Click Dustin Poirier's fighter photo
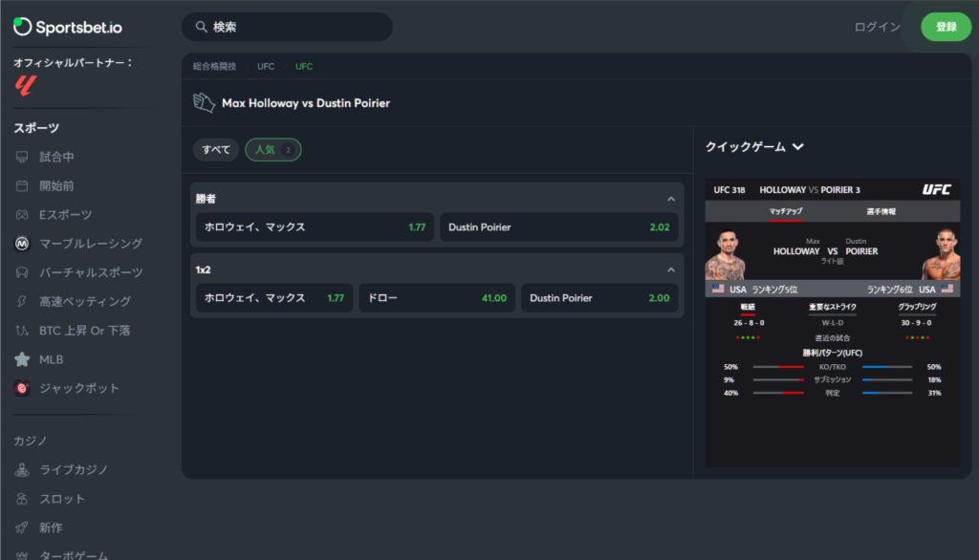The width and height of the screenshot is (979, 560). coord(941,255)
